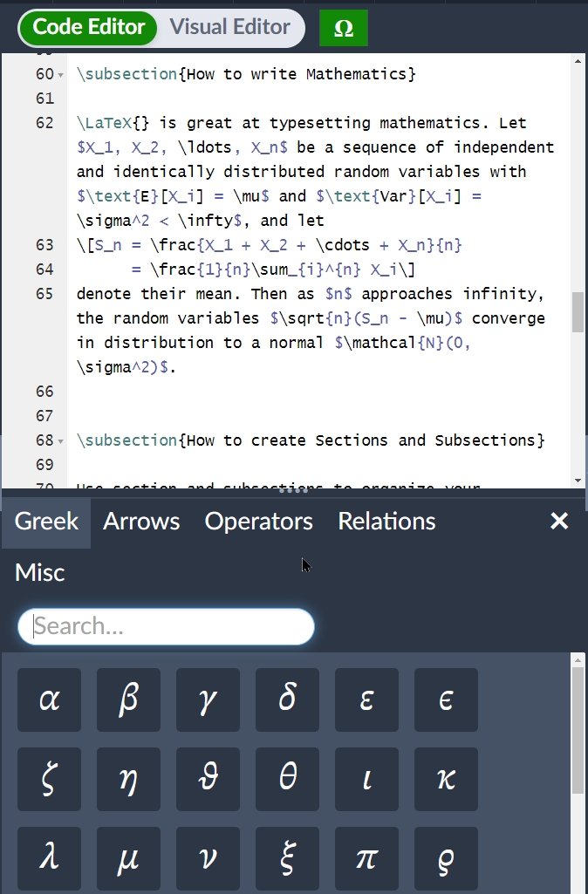The width and height of the screenshot is (588, 894).
Task: Insert the beta symbol
Action: [x=128, y=700]
